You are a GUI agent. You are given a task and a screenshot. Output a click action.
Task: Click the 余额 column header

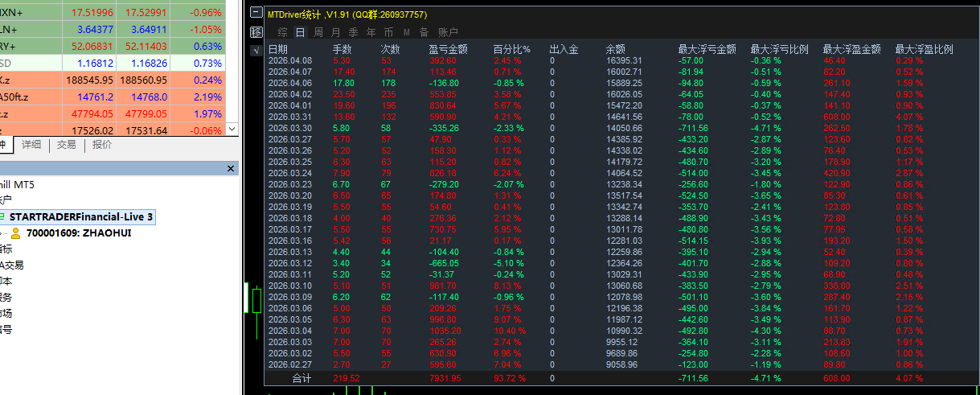coord(616,49)
